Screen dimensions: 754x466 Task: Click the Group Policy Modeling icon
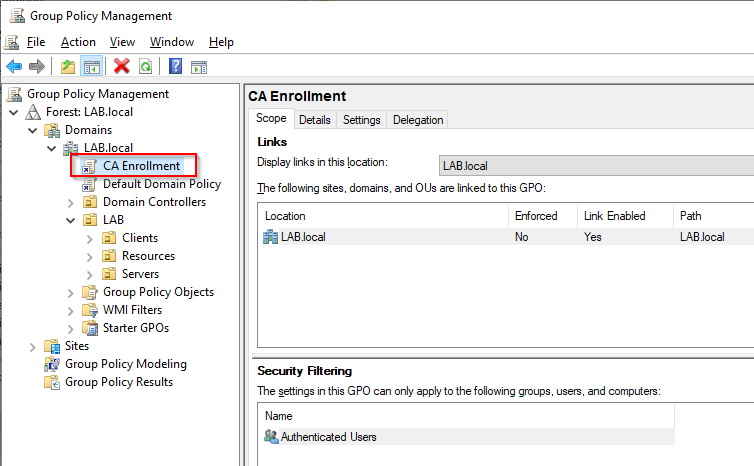click(52, 364)
